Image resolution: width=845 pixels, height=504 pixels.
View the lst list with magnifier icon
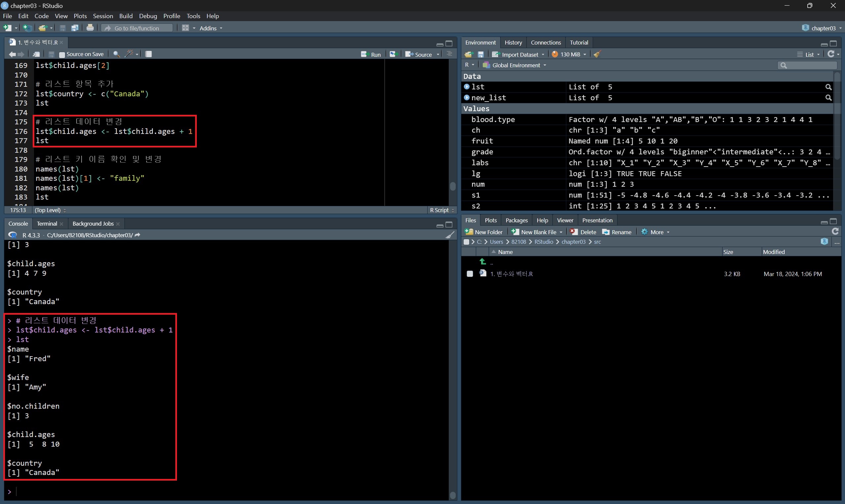(x=828, y=87)
